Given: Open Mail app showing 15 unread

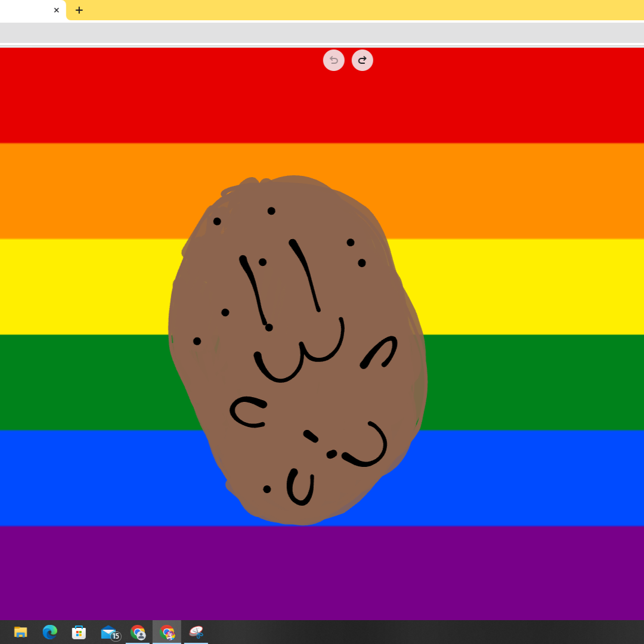Looking at the screenshot, I should pos(109,632).
